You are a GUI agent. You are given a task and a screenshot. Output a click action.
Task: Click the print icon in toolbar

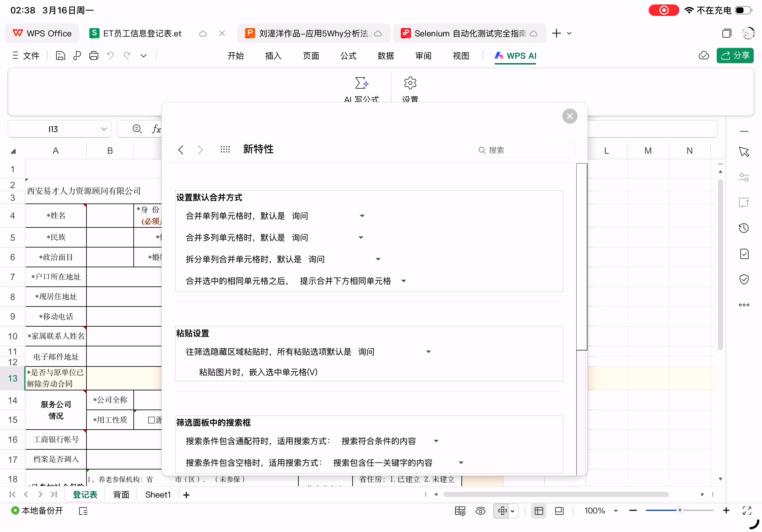click(x=93, y=56)
